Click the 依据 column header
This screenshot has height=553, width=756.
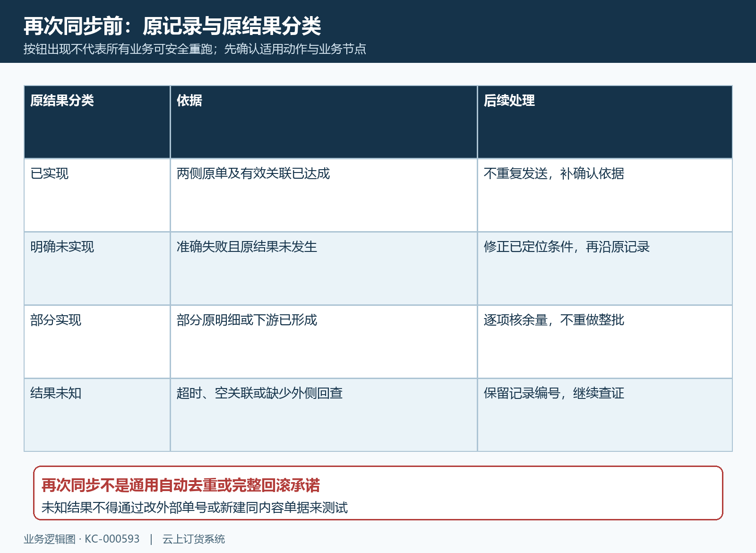pos(324,122)
